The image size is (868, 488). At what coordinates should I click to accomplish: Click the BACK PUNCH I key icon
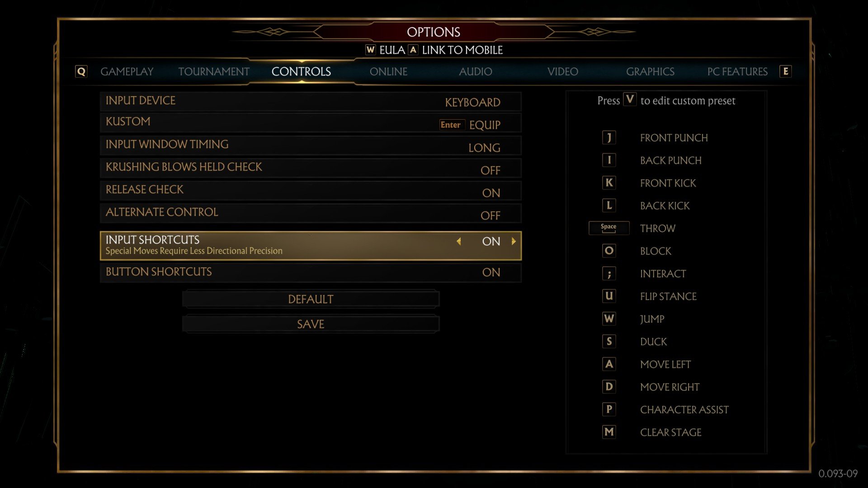click(x=609, y=160)
